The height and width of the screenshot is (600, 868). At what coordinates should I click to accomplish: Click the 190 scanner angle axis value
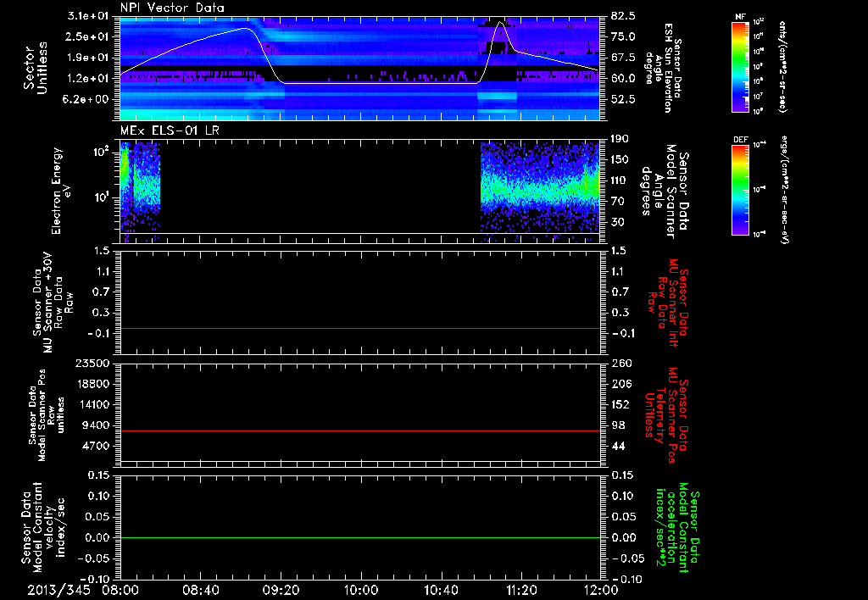[620, 139]
